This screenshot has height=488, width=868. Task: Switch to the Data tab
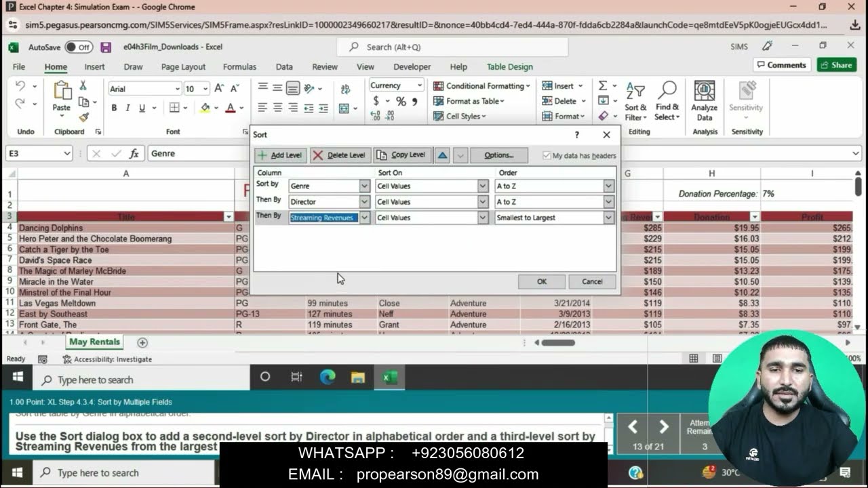tap(284, 67)
